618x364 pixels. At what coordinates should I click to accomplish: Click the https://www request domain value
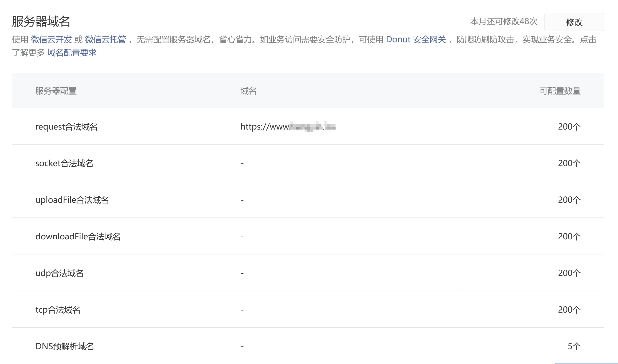[x=288, y=127]
